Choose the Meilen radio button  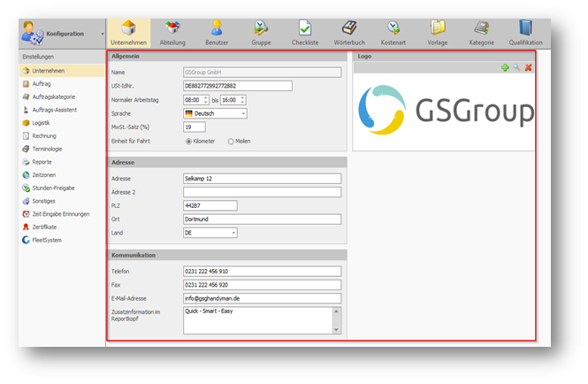click(231, 142)
